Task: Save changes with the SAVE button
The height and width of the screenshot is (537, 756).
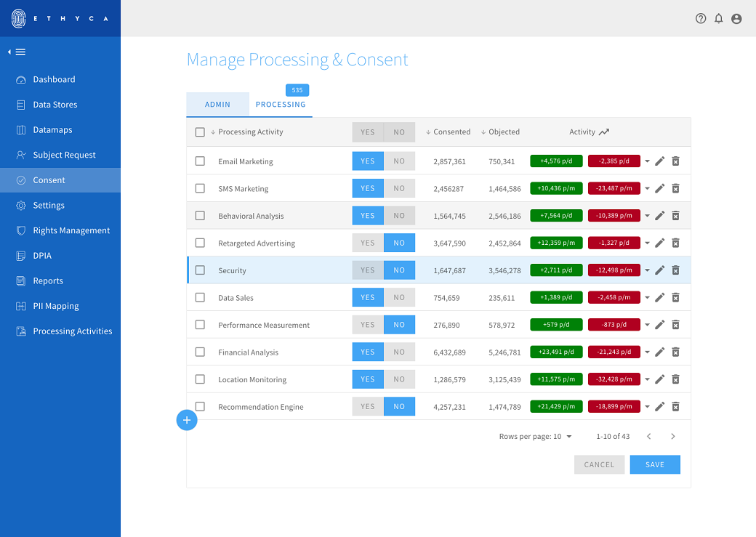Action: click(x=654, y=464)
